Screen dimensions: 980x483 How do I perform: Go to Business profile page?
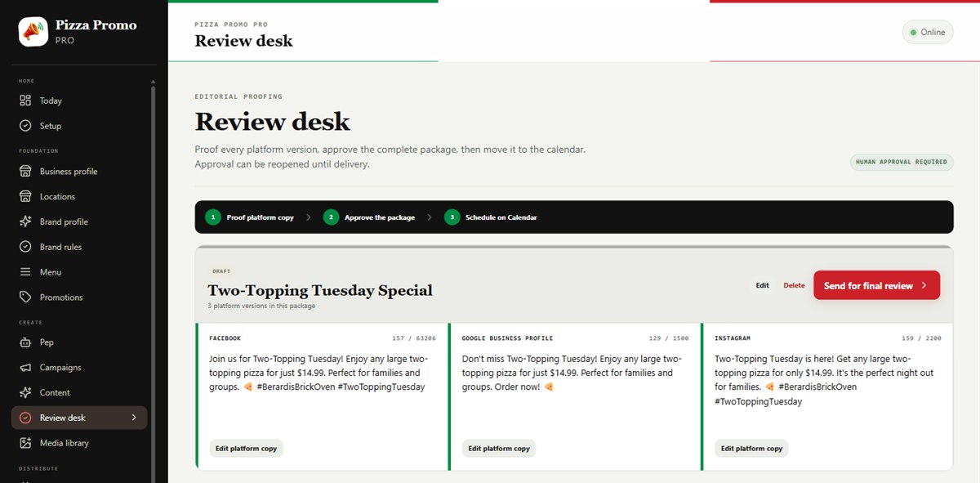(x=79, y=172)
